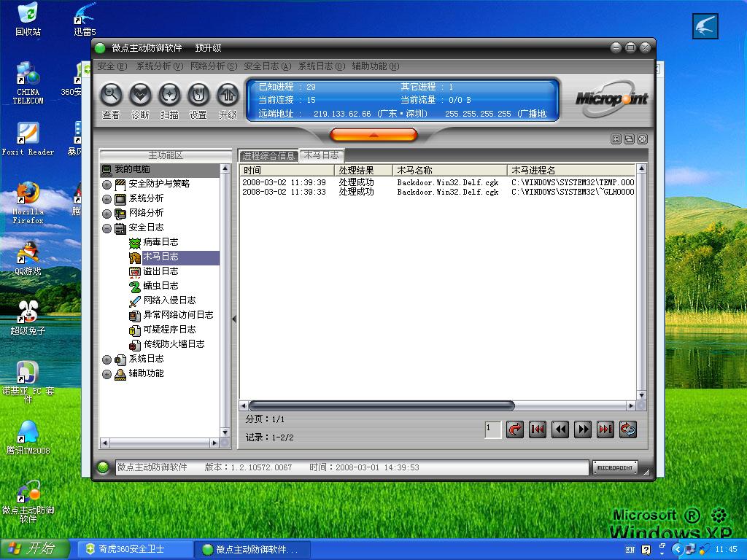The image size is (747, 560).
Task: Open 传统防火墙日志 firewall log
Action: click(174, 344)
